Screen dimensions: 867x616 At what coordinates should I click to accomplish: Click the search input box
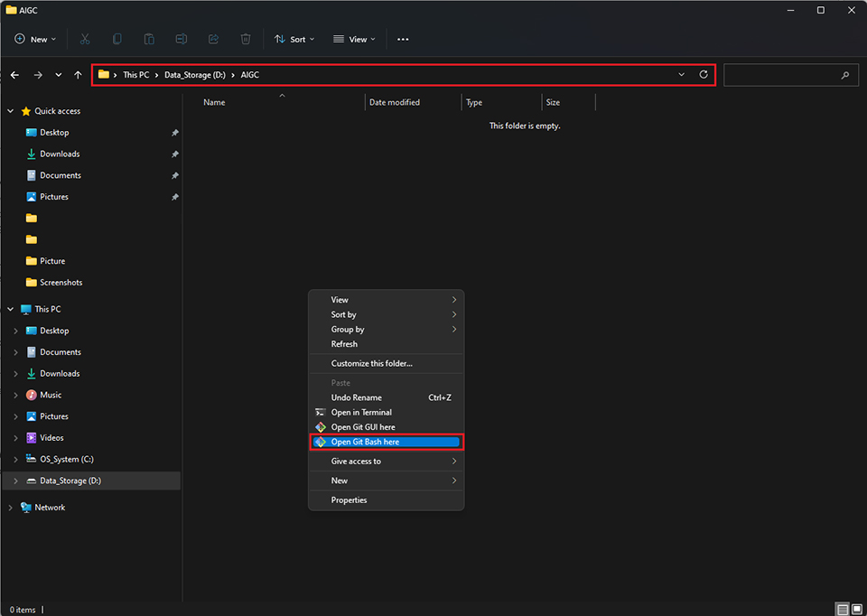784,75
